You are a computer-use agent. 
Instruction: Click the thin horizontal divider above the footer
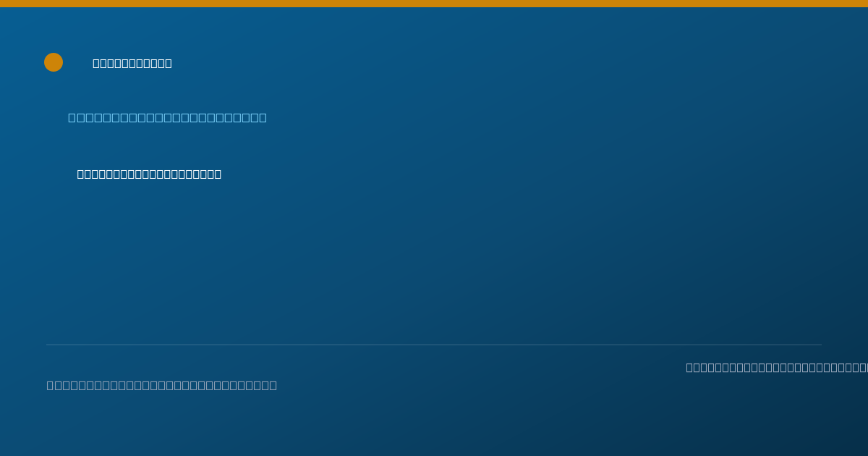tap(434, 345)
